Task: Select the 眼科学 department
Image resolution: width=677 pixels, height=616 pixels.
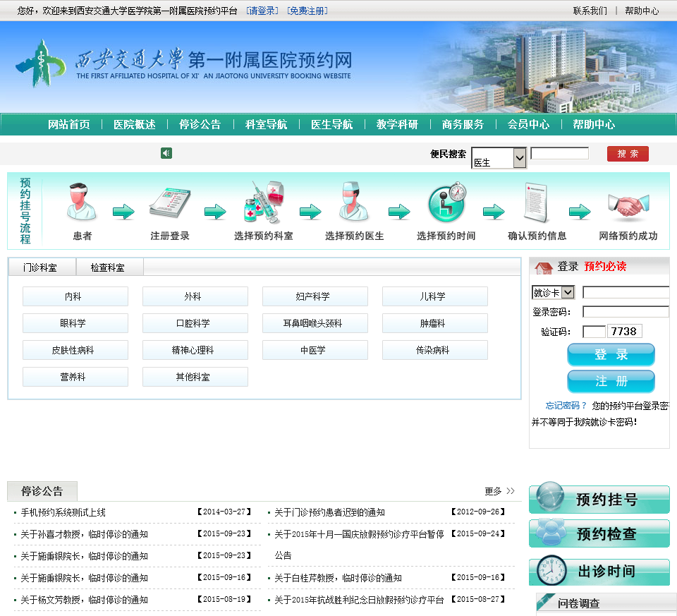Action: pyautogui.click(x=75, y=323)
